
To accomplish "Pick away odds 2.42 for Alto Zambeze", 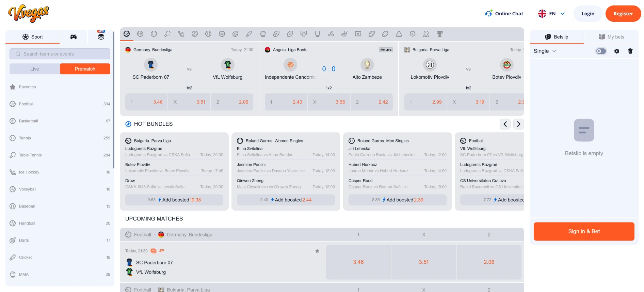I will [x=372, y=102].
